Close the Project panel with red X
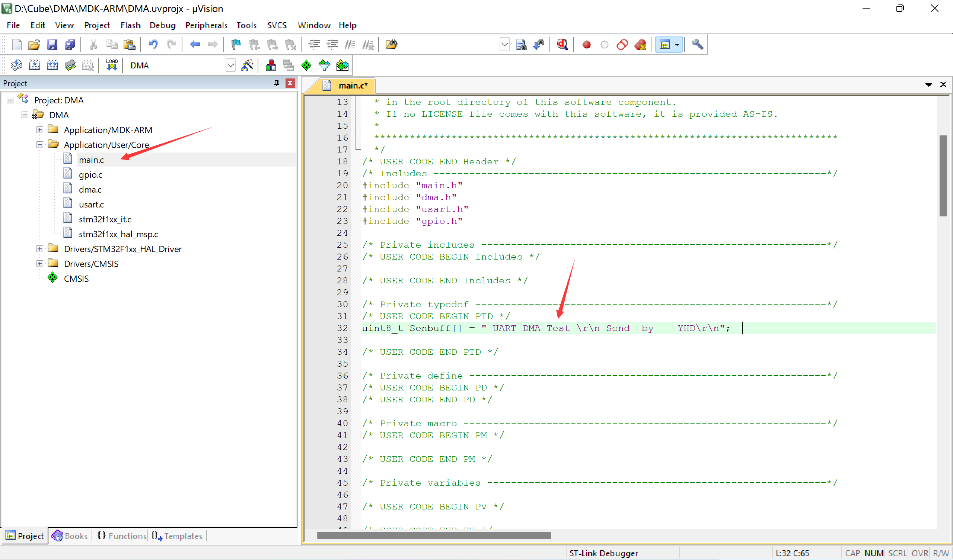The height and width of the screenshot is (560, 953). click(x=290, y=83)
